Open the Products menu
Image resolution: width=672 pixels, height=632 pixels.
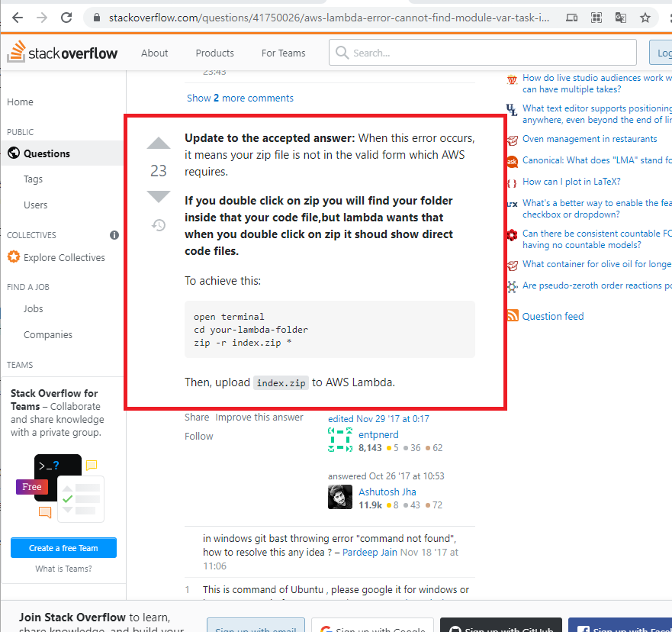pyautogui.click(x=214, y=53)
